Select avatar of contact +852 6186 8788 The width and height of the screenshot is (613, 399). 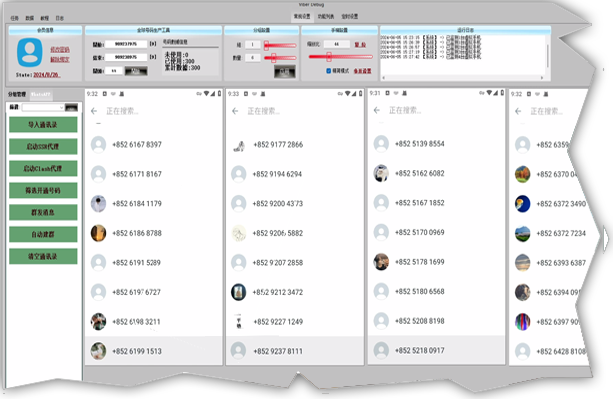click(x=99, y=233)
